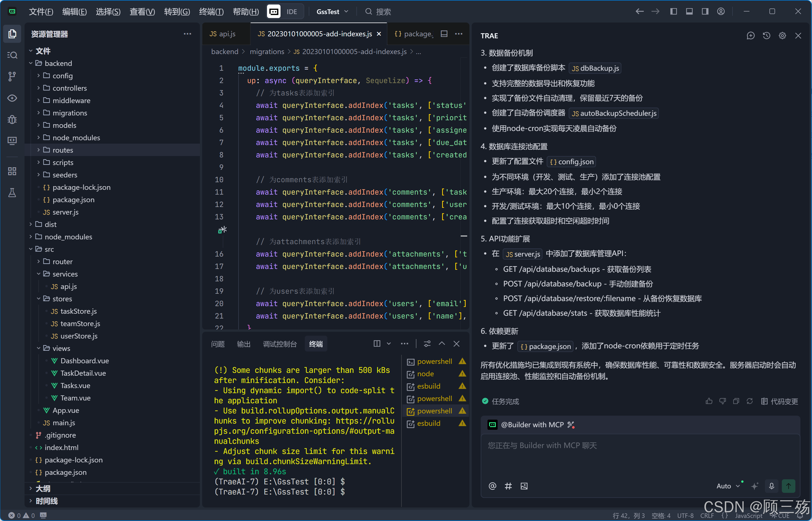Open the Search sidebar icon
This screenshot has height=521, width=812.
[12, 55]
